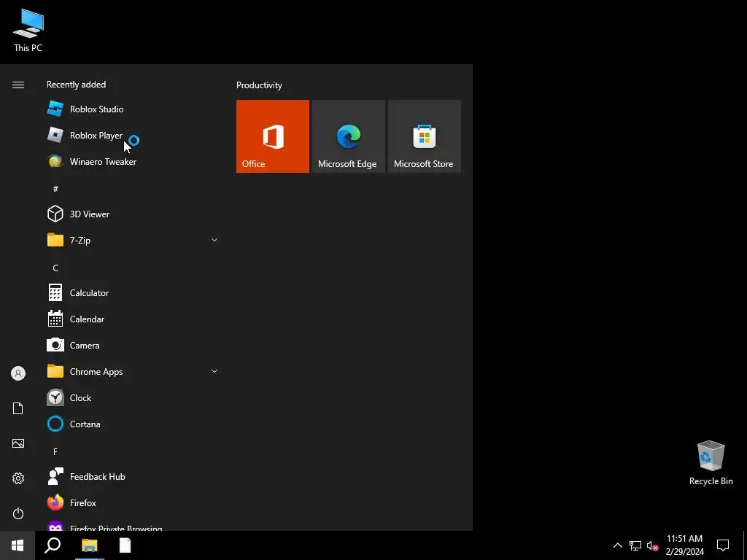This screenshot has height=560, width=747.
Task: Launch 3D Viewer app
Action: (x=133, y=214)
